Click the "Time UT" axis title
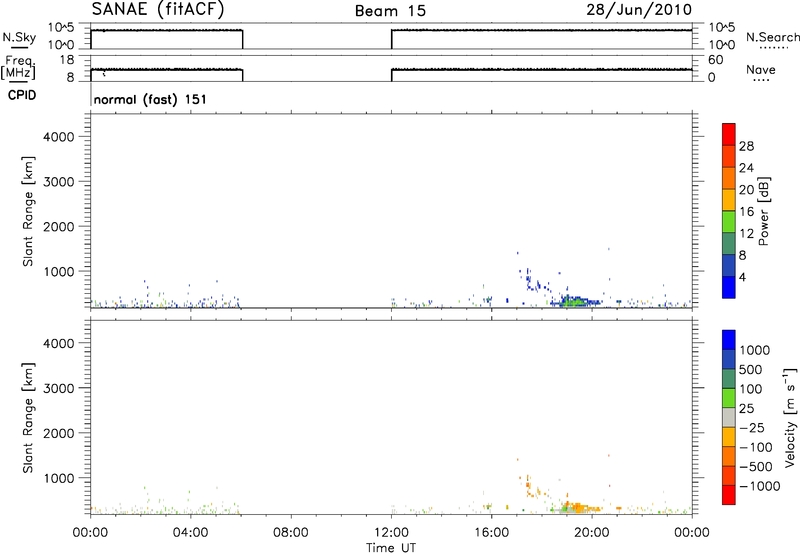Image resolution: width=800 pixels, height=554 pixels. tap(391, 548)
